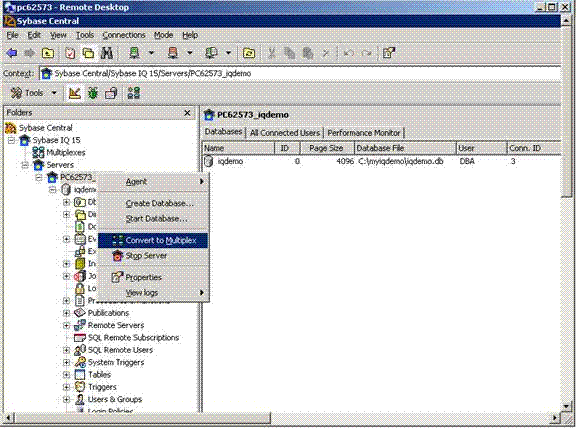The width and height of the screenshot is (576, 429).
Task: Click the Forward arrow toolbar icon
Action: [30, 54]
